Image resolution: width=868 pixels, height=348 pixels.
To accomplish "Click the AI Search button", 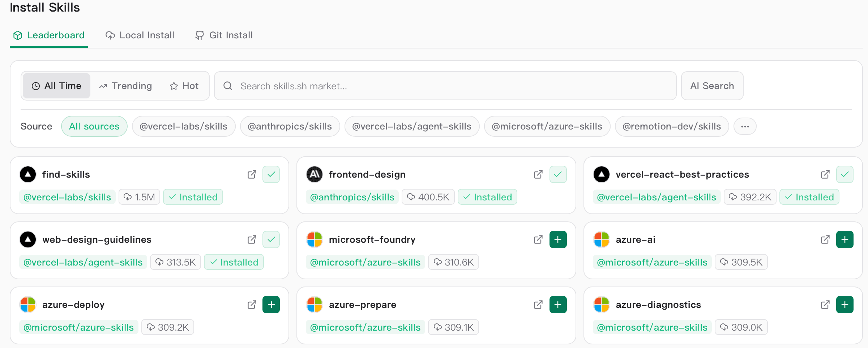I will (x=712, y=86).
